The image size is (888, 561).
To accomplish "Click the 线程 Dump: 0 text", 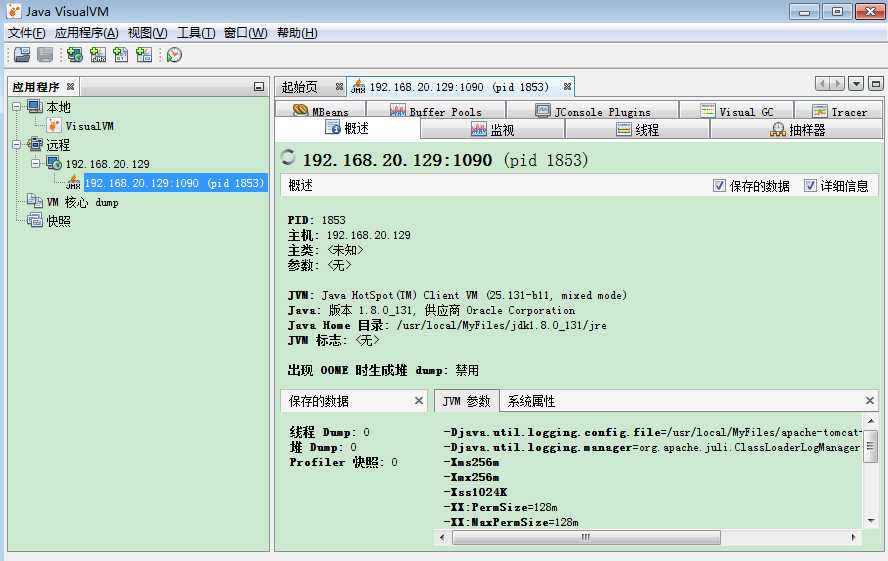I will (330, 432).
